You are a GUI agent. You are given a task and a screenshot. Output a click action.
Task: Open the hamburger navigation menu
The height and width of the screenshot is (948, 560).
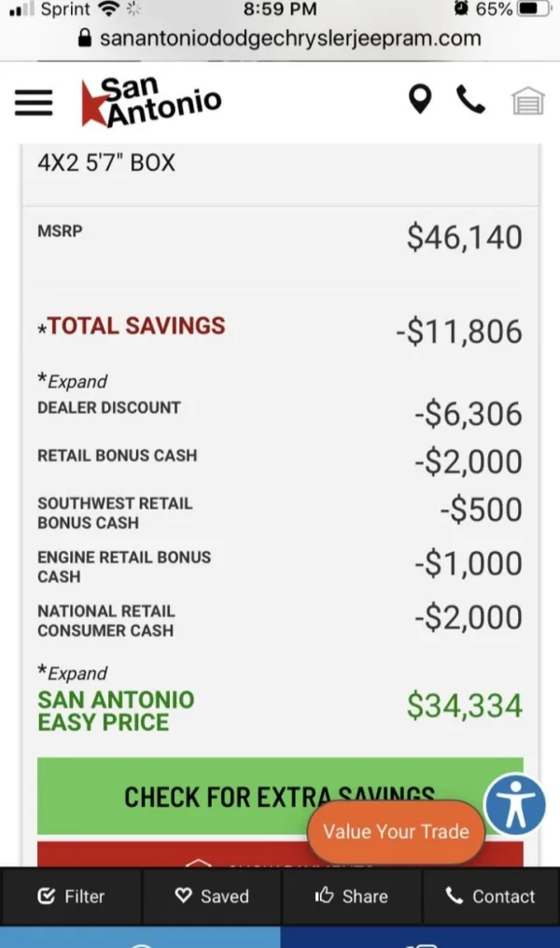[35, 103]
